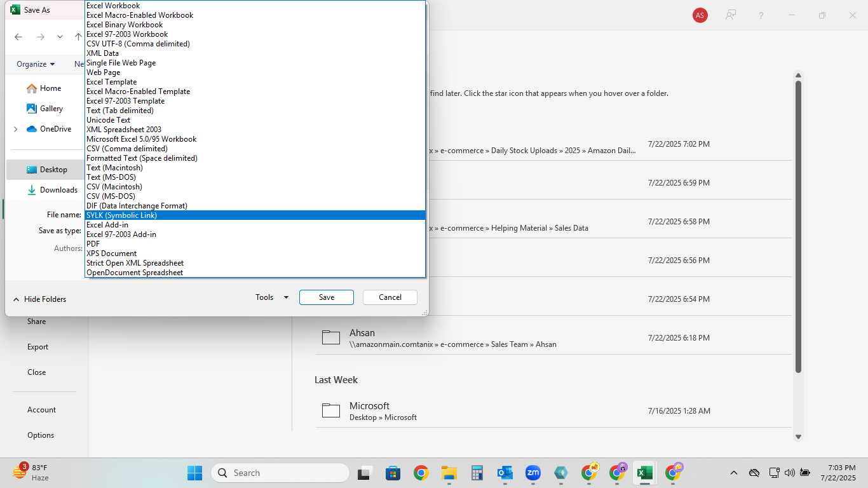Open Share in Excel backstage menu
The width and height of the screenshot is (868, 488).
tap(36, 322)
